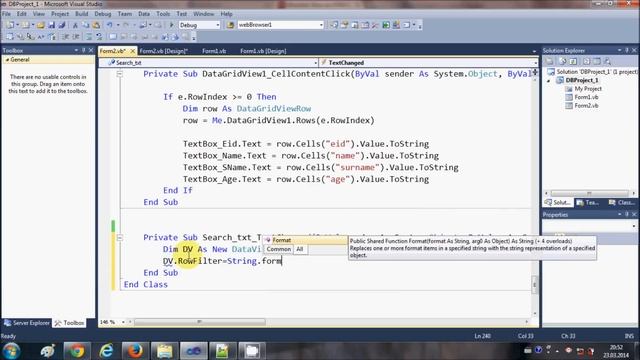
Task: Click the Refresh icon in Solution Explorer
Action: [x=573, y=62]
